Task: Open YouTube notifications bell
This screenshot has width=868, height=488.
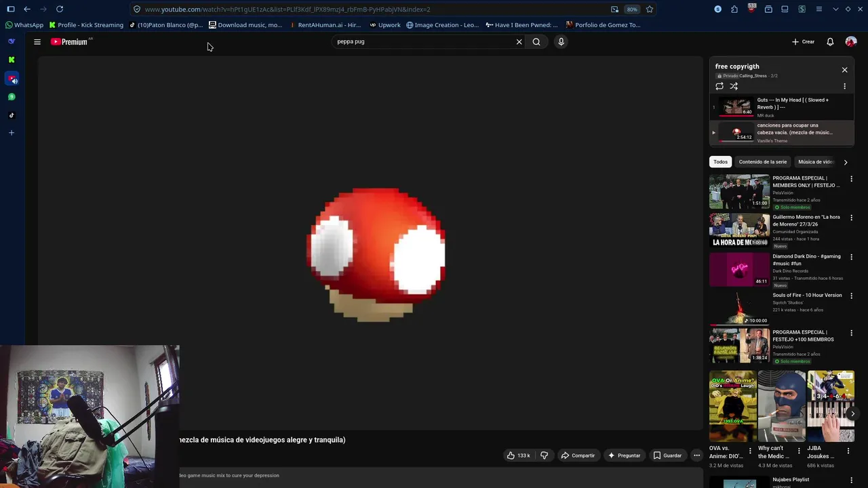Action: coord(830,42)
